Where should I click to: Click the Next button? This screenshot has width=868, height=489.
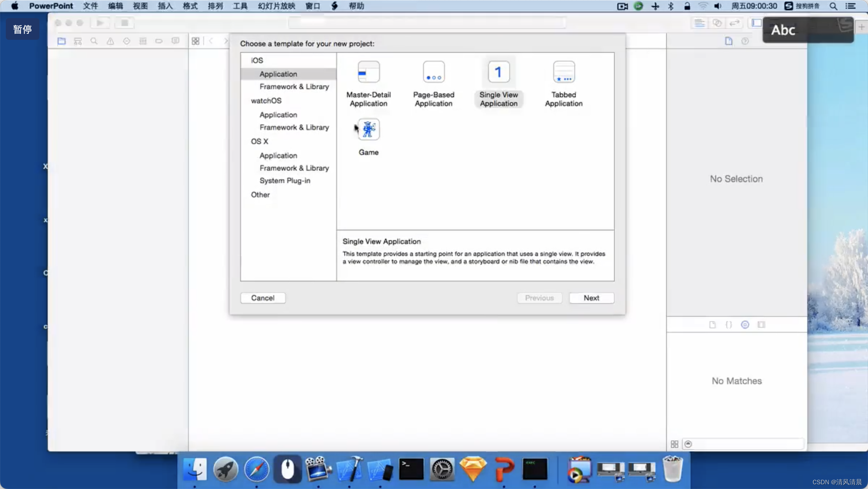pos(591,298)
